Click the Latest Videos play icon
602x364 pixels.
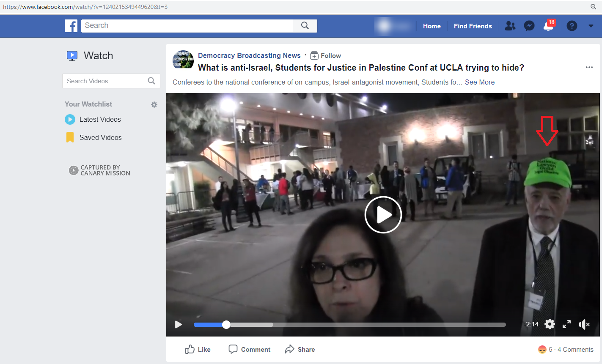[70, 120]
